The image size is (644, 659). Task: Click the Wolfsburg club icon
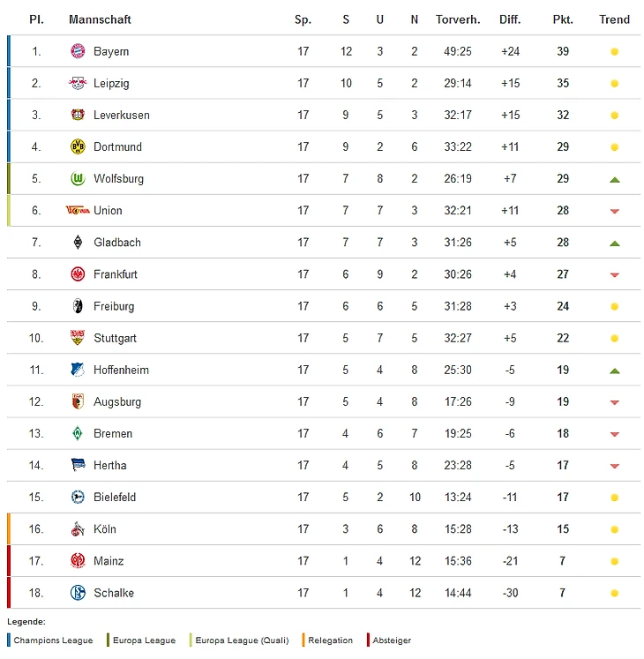click(78, 178)
